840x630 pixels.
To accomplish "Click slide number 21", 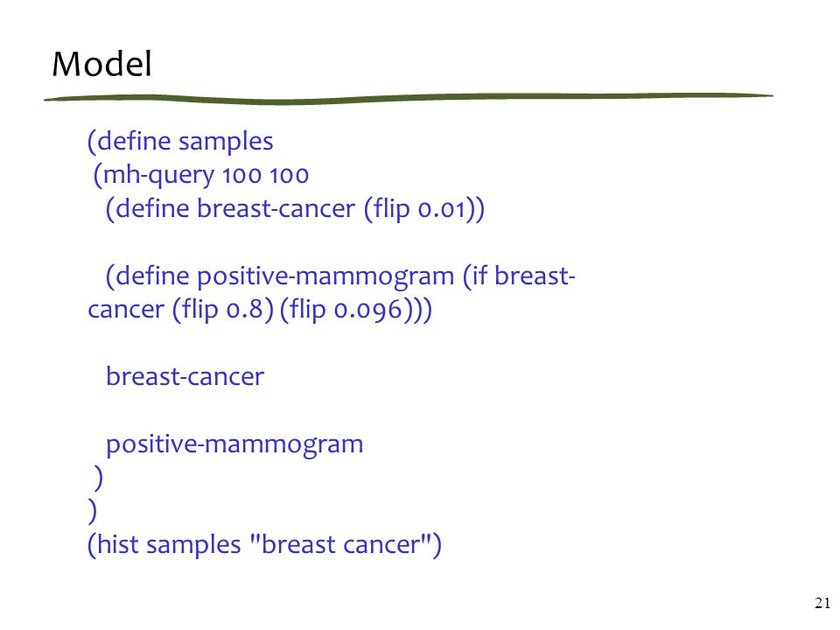I will tap(822, 603).
